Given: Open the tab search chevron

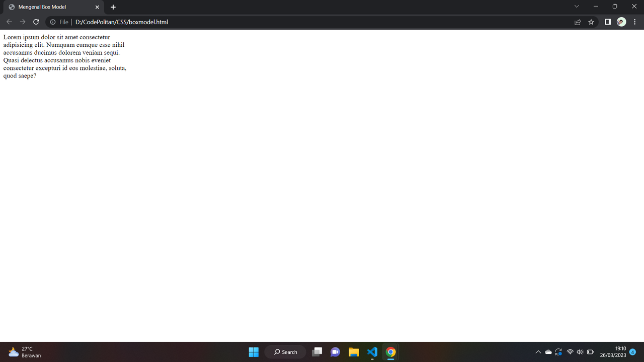Looking at the screenshot, I should click(576, 7).
